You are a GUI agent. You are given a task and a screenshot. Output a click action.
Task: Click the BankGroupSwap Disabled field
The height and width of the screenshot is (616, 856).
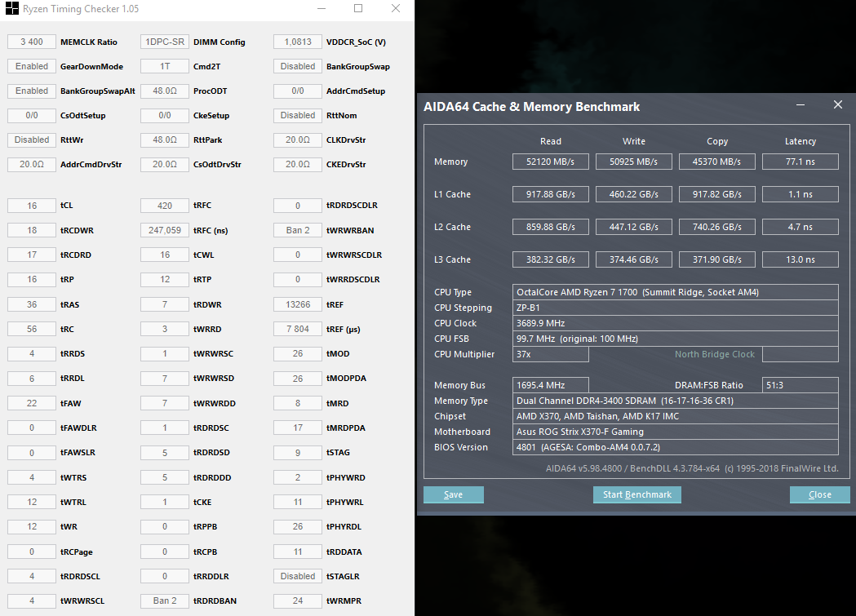298,67
